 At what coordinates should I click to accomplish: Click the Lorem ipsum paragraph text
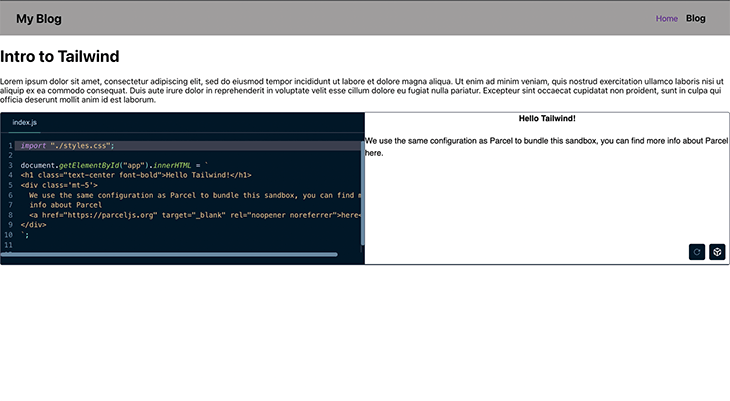tap(363, 90)
